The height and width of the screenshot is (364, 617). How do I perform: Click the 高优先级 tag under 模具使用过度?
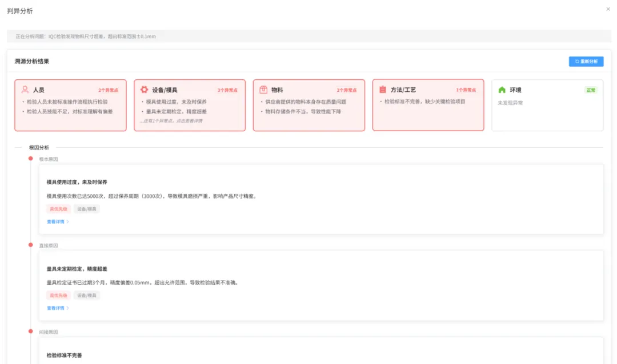point(58,209)
